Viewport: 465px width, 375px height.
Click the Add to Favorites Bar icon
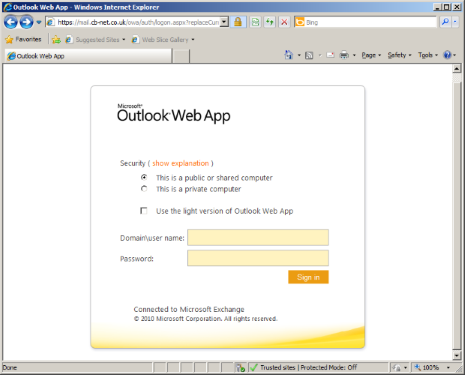coord(56,40)
